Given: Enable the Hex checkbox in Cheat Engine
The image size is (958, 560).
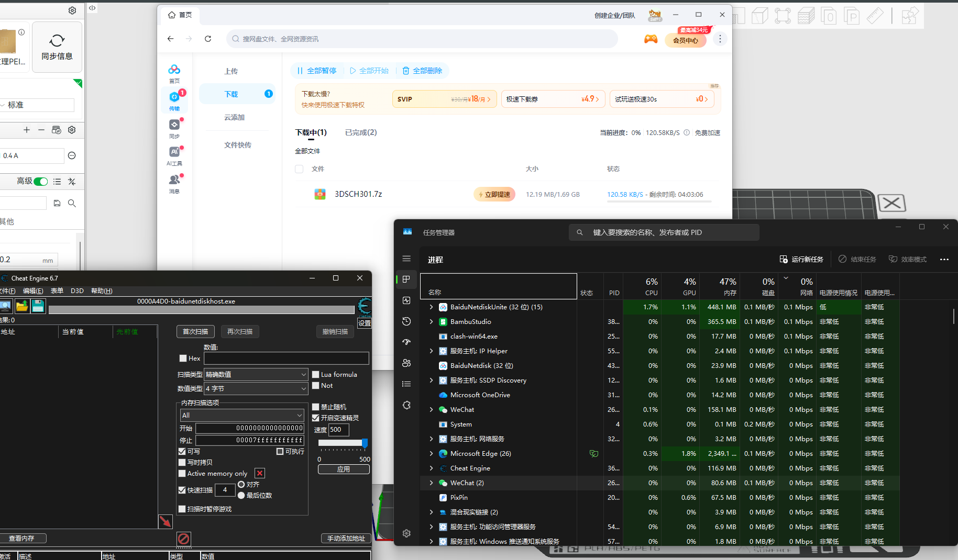Looking at the screenshot, I should (x=183, y=359).
